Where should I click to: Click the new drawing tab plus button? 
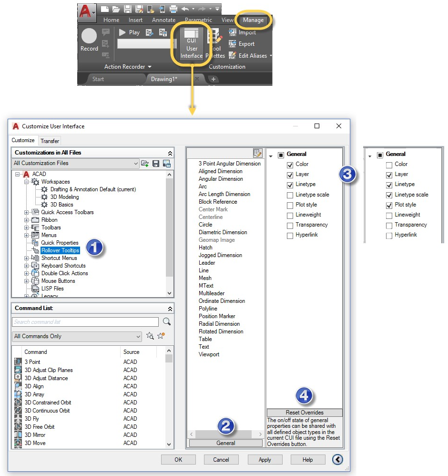click(x=213, y=79)
